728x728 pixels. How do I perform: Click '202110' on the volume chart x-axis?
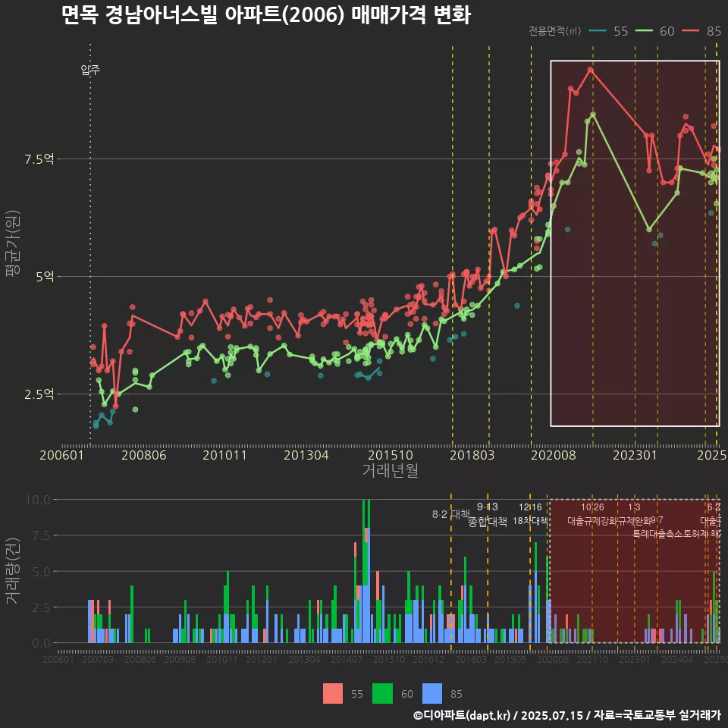[592, 659]
